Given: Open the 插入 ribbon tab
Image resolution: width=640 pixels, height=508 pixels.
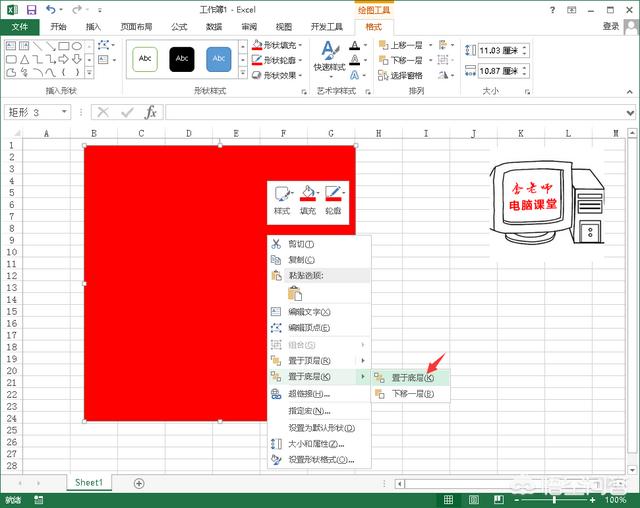Looking at the screenshot, I should (x=93, y=27).
